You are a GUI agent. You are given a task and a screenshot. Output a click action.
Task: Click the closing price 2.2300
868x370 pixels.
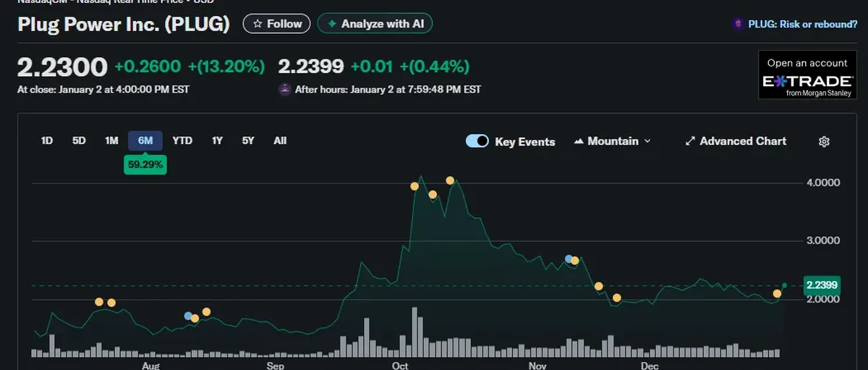[x=62, y=67]
